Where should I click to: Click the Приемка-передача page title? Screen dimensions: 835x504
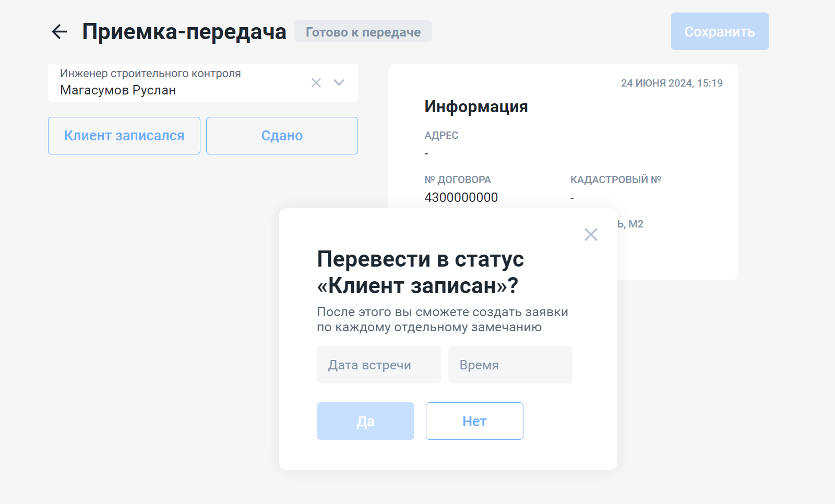pyautogui.click(x=184, y=32)
